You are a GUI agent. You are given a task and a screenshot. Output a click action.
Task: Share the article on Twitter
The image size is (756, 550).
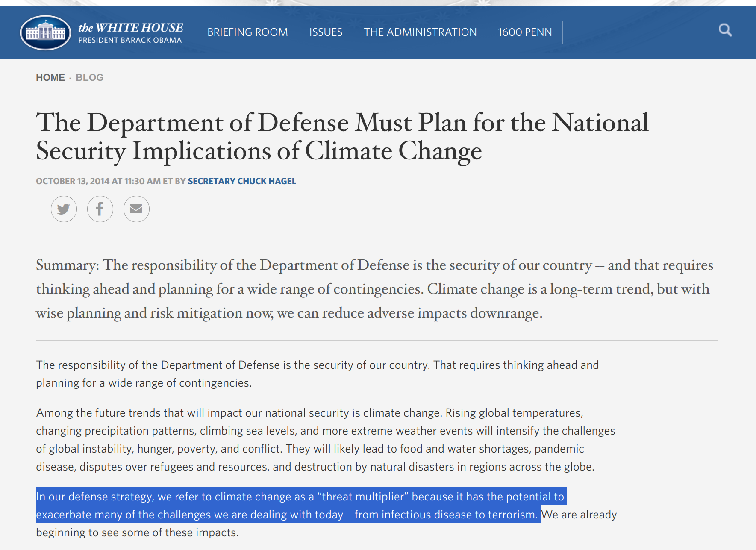[64, 209]
